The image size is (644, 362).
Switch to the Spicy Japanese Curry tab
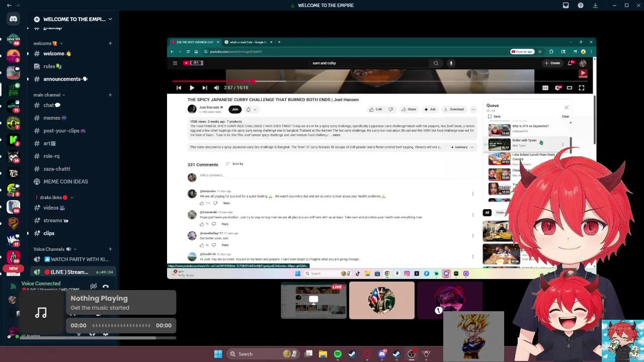point(195,42)
